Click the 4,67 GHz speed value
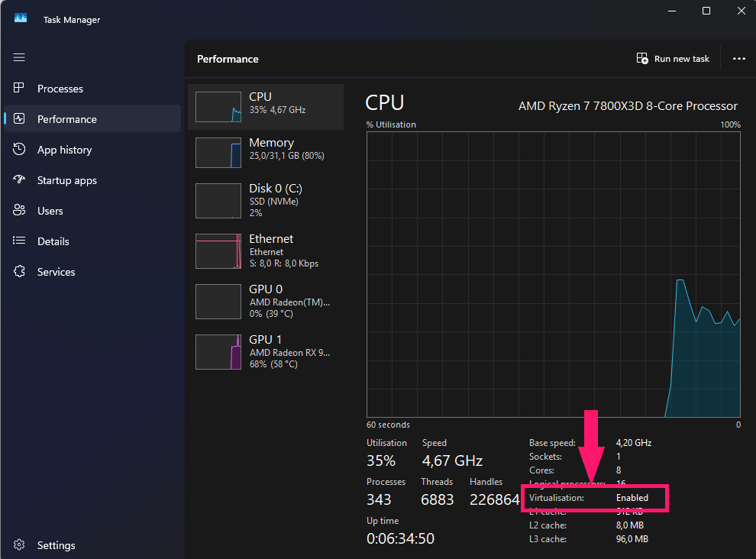This screenshot has height=559, width=756. click(452, 460)
